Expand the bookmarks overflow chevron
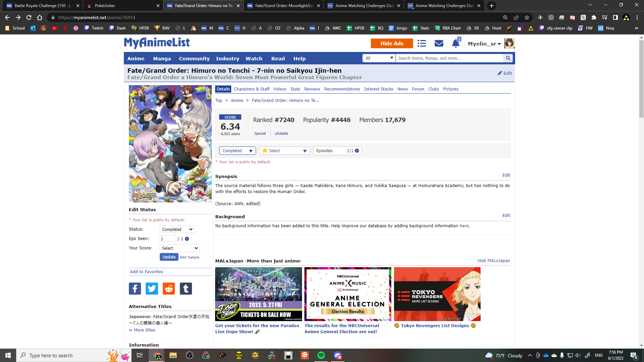This screenshot has height=362, width=644. 637,28
